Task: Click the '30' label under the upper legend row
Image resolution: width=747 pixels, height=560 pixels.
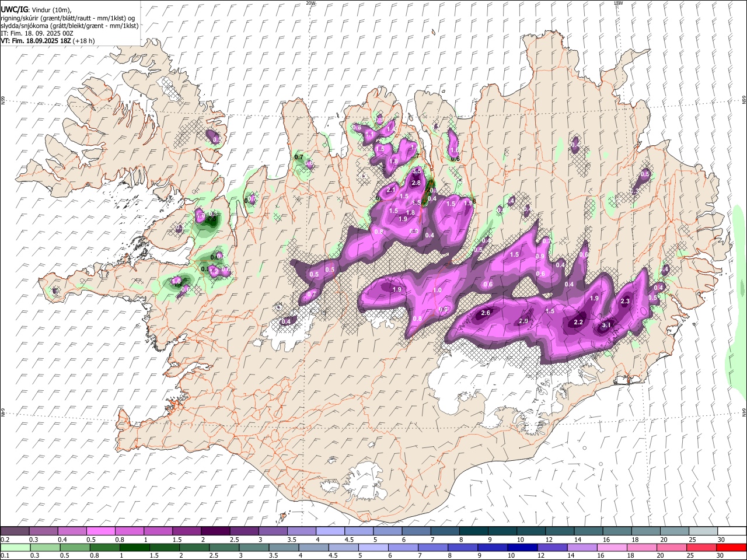Action: click(x=721, y=540)
